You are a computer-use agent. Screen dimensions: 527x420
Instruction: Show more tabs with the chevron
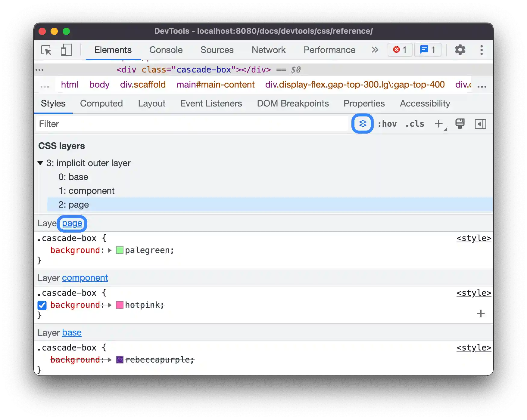(x=375, y=50)
